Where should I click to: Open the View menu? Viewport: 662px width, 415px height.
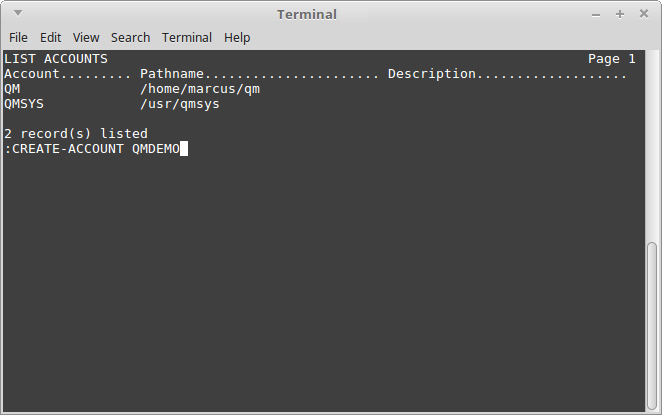(86, 38)
